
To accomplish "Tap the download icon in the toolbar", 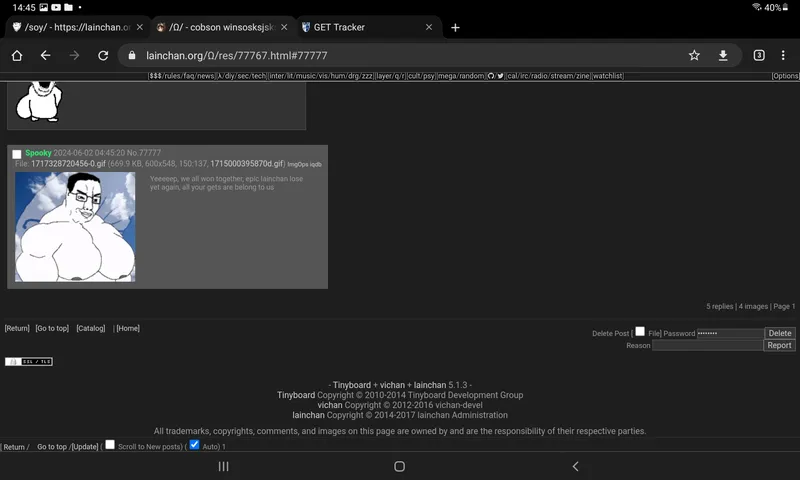I will 723,56.
